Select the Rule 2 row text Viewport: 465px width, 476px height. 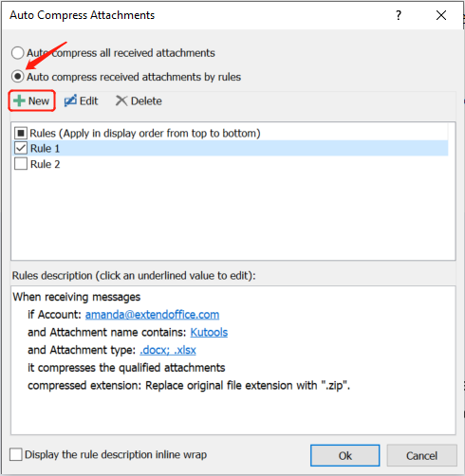[45, 164]
